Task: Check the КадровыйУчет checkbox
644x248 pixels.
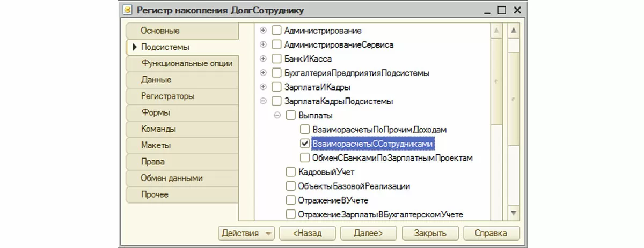Action: coord(290,172)
